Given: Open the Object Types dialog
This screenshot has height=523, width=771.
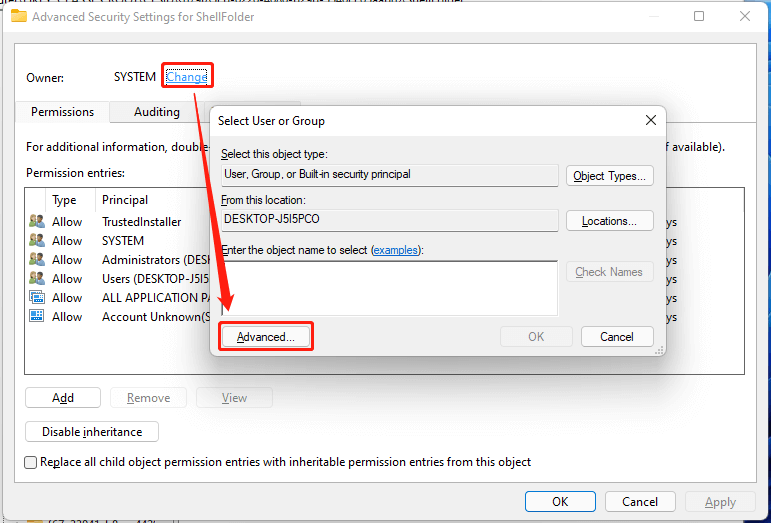Looking at the screenshot, I should pos(610,176).
